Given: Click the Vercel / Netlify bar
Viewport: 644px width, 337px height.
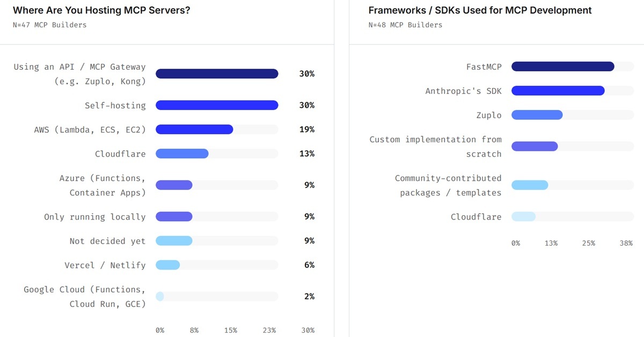Looking at the screenshot, I should (x=168, y=265).
